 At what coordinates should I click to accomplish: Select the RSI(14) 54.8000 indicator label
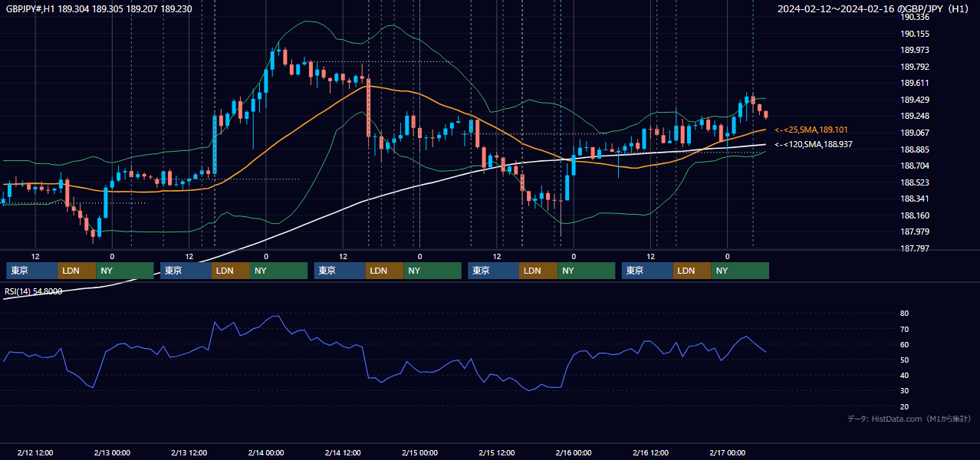tap(34, 291)
